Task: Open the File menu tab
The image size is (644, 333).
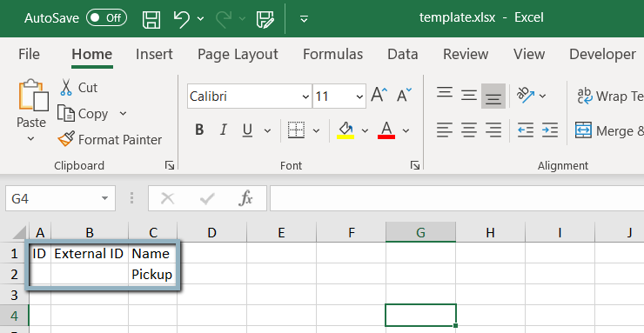Action: tap(30, 54)
